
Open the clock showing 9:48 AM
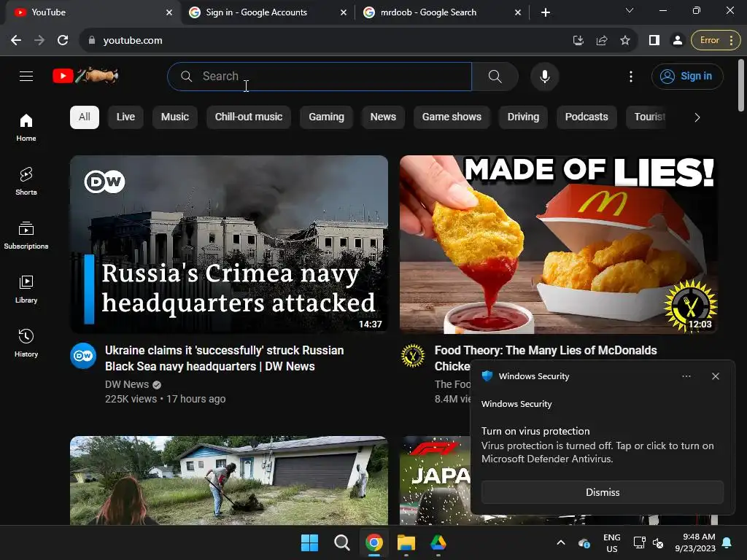click(695, 542)
